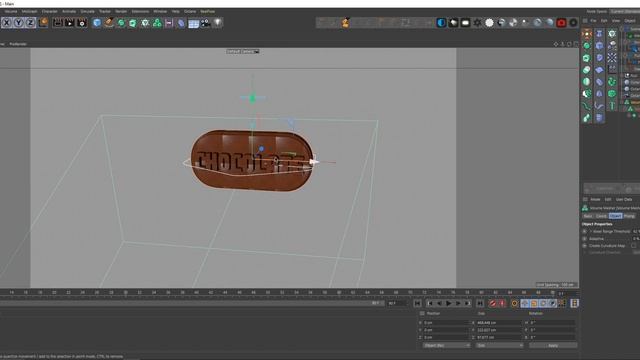Open the User Data menu in Attribute Manager

tap(624, 200)
